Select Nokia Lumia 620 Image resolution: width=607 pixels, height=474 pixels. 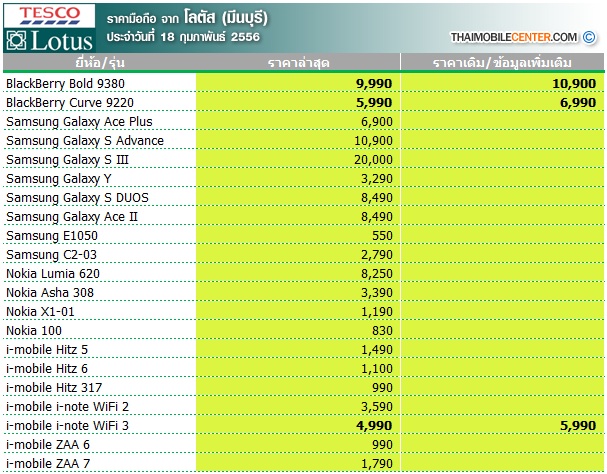pos(53,273)
